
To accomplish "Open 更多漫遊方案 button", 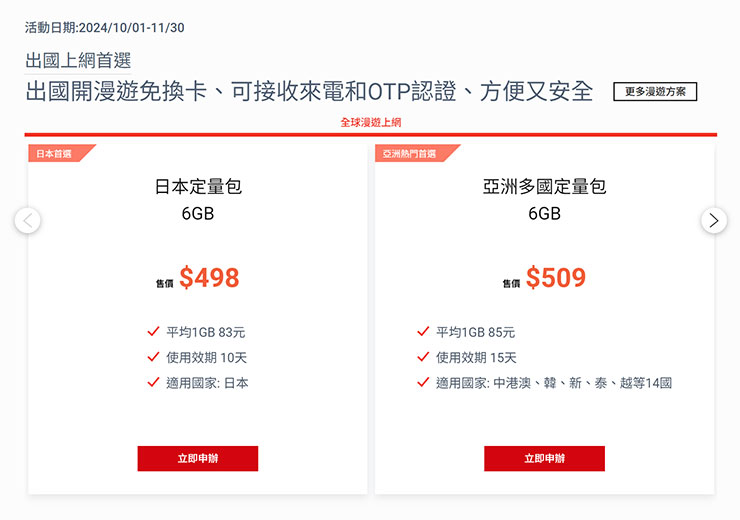I will click(655, 92).
